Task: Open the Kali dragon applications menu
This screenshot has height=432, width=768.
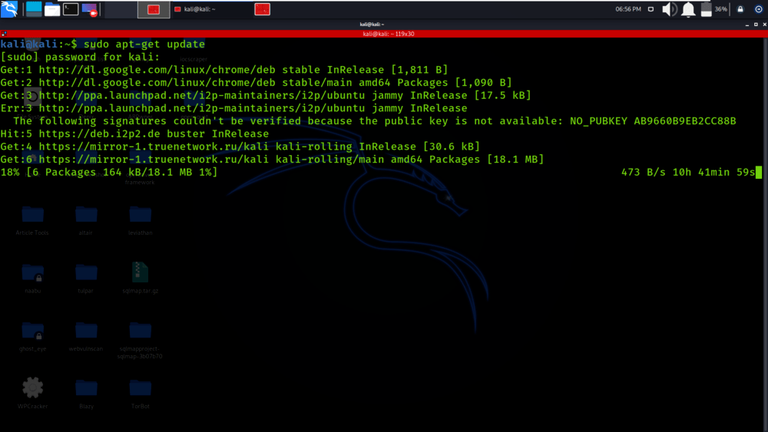Action: pos(9,9)
